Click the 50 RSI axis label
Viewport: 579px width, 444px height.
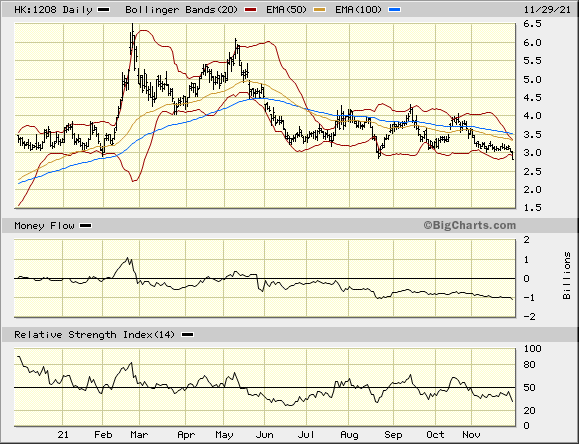point(529,388)
